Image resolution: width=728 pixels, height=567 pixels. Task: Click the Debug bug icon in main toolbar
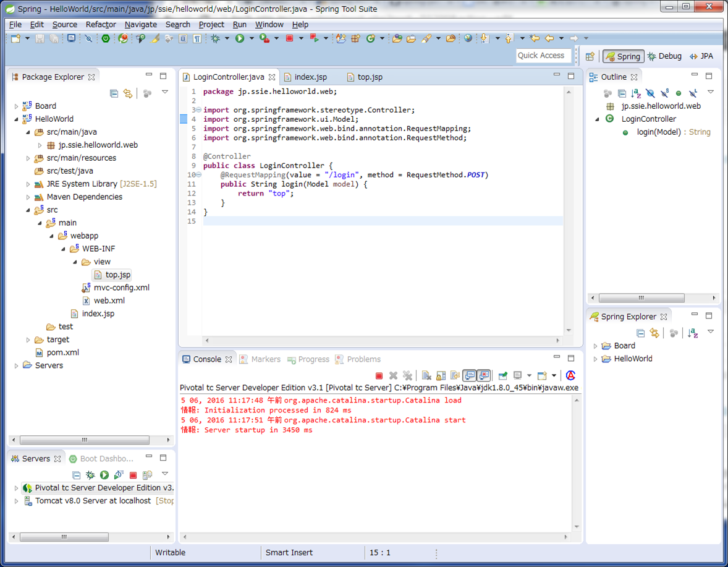(216, 39)
